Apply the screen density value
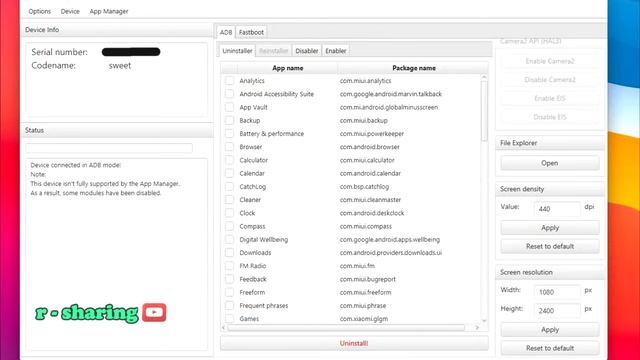The image size is (640, 360). coord(550,228)
